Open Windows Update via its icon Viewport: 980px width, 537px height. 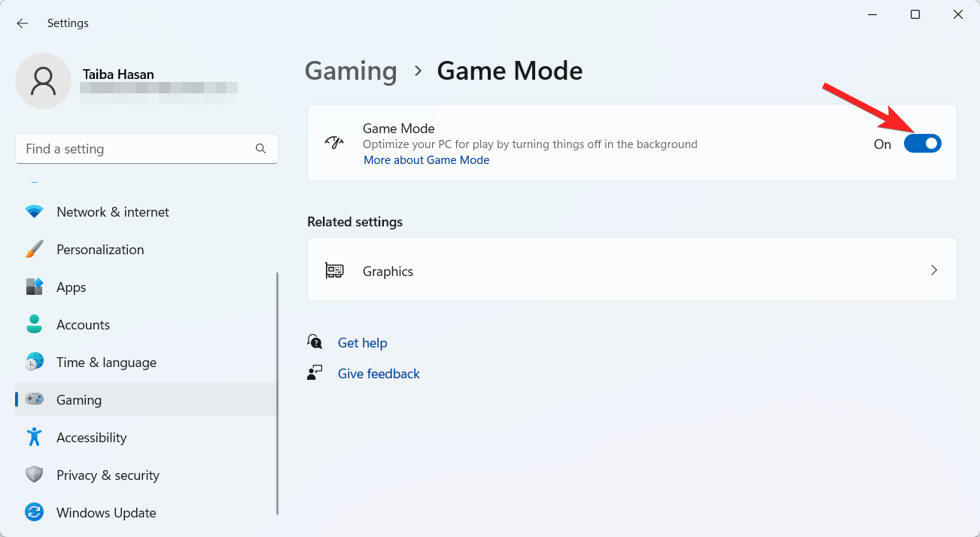pyautogui.click(x=35, y=512)
